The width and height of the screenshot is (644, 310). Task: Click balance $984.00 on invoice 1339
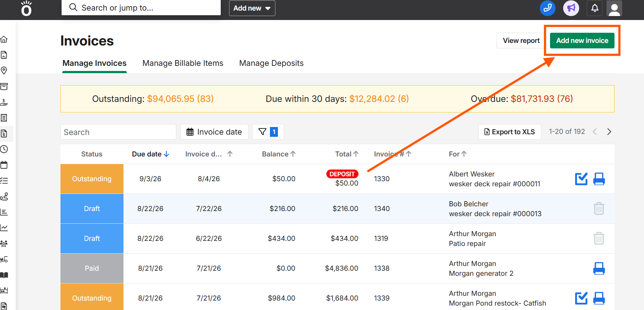pyautogui.click(x=282, y=298)
